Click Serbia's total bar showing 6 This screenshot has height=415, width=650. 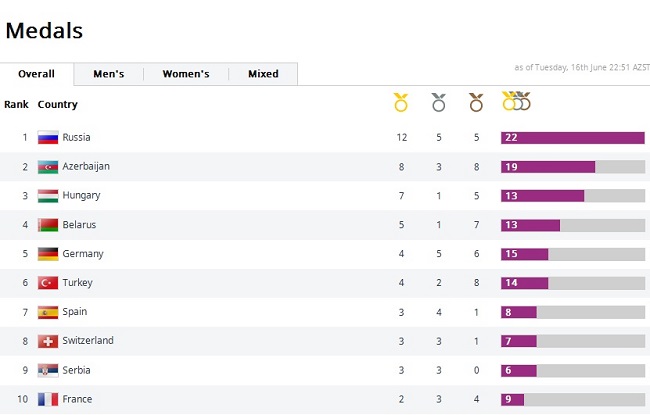tap(572, 370)
